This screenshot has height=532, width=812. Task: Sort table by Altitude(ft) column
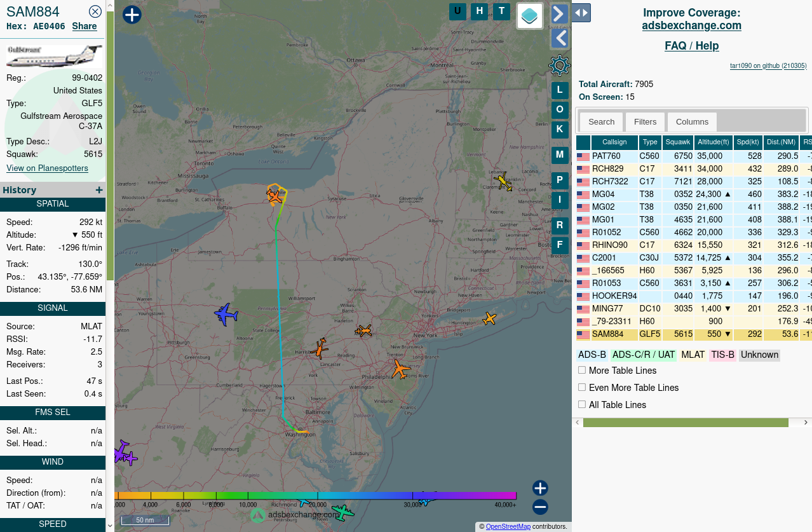point(714,142)
